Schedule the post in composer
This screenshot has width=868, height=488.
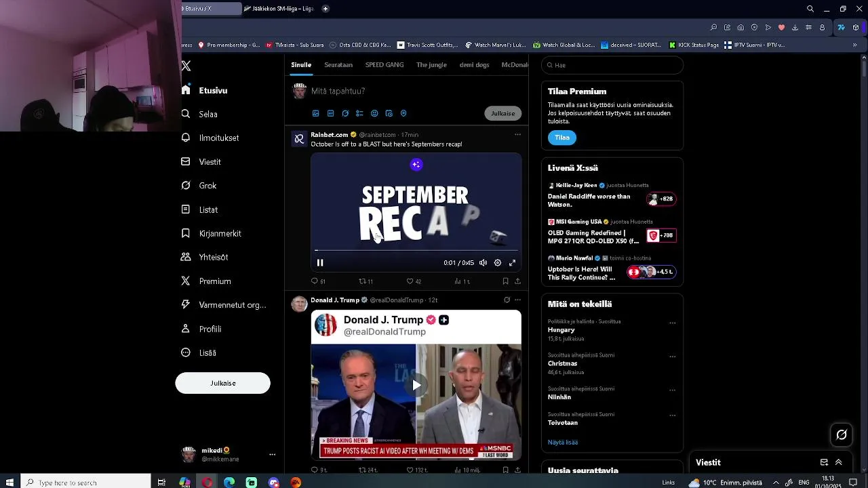[x=389, y=113]
